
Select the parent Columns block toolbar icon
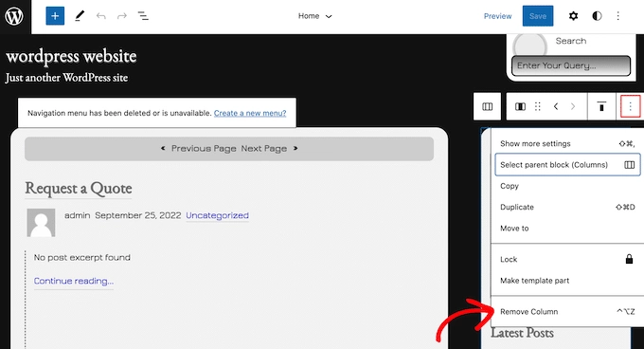coord(487,107)
